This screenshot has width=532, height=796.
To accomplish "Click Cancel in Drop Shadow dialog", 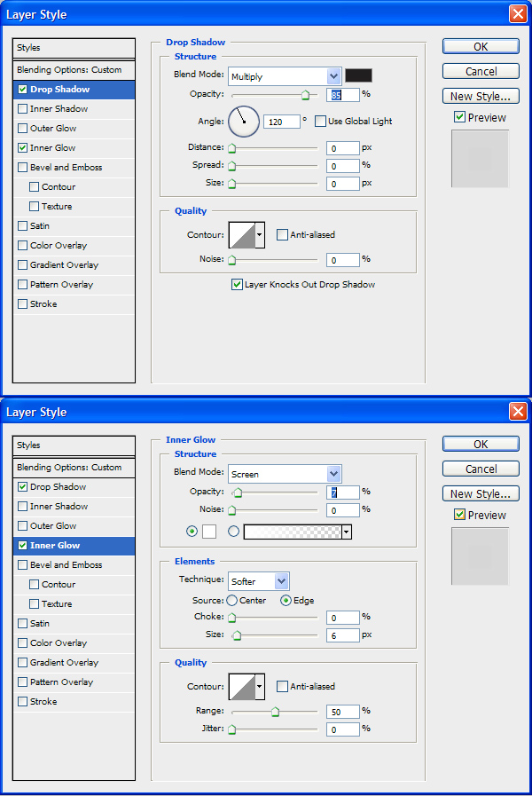I will pyautogui.click(x=481, y=71).
